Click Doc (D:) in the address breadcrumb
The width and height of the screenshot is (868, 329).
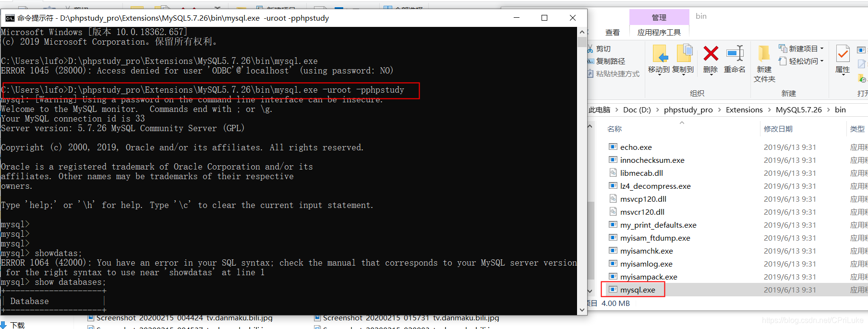(x=637, y=110)
